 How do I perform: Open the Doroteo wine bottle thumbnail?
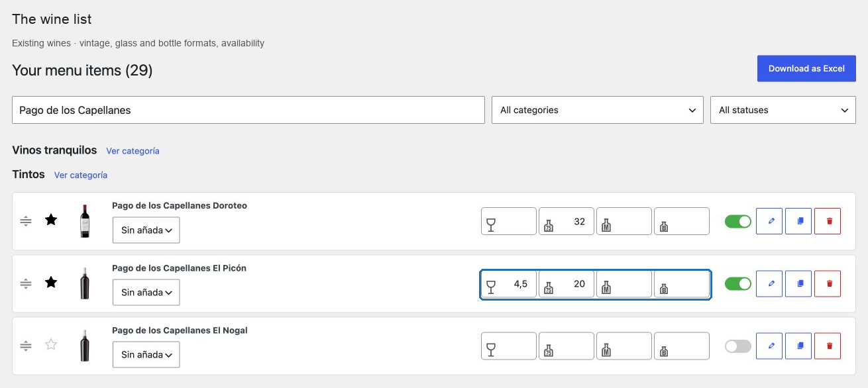pyautogui.click(x=85, y=221)
